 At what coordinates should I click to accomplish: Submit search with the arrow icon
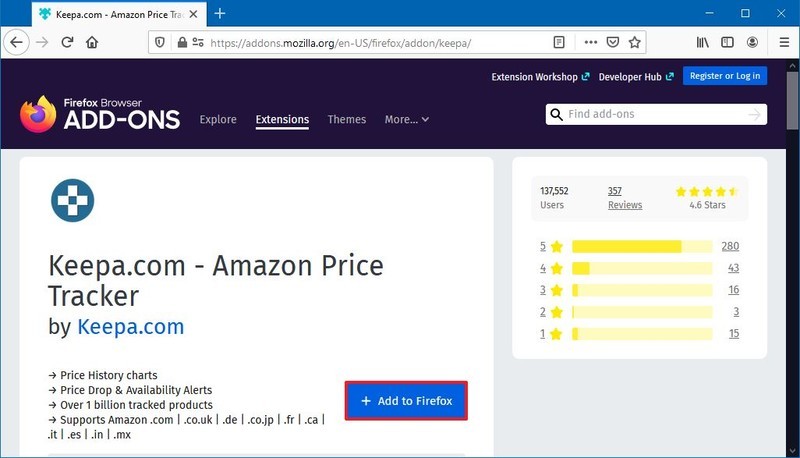(x=755, y=115)
